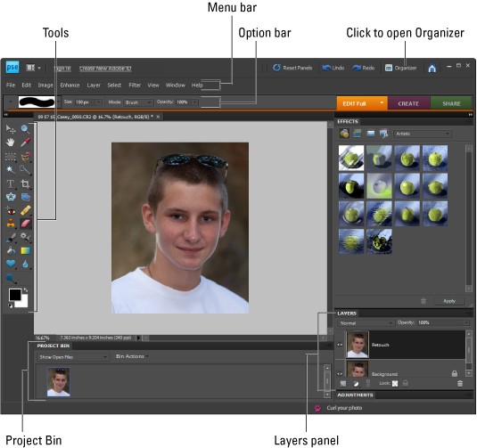
Task: Click Apply in the Effects panel
Action: [x=449, y=301]
